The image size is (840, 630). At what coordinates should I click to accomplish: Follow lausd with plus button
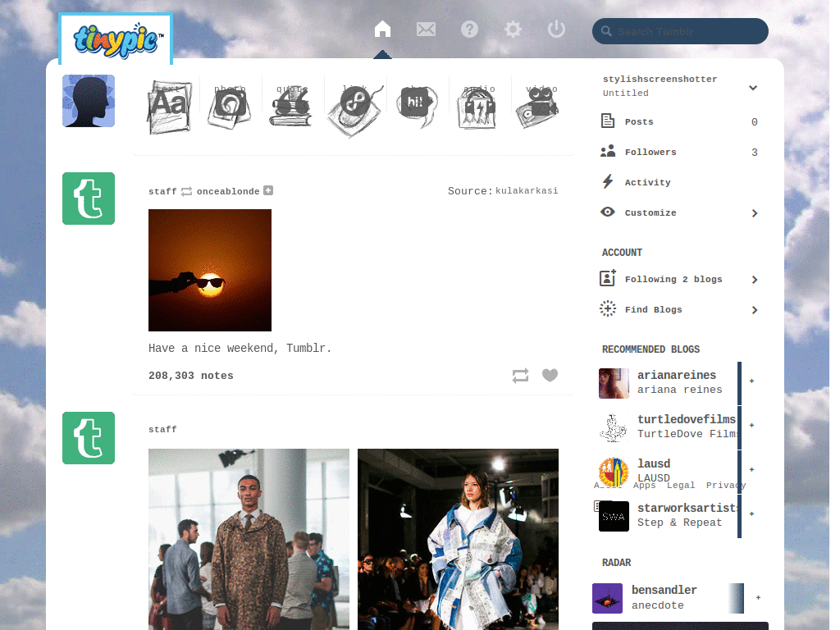click(751, 470)
